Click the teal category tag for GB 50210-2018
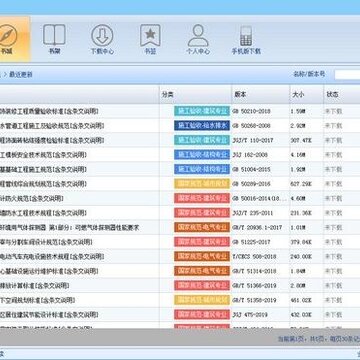This screenshot has height=360, width=360. click(x=202, y=111)
